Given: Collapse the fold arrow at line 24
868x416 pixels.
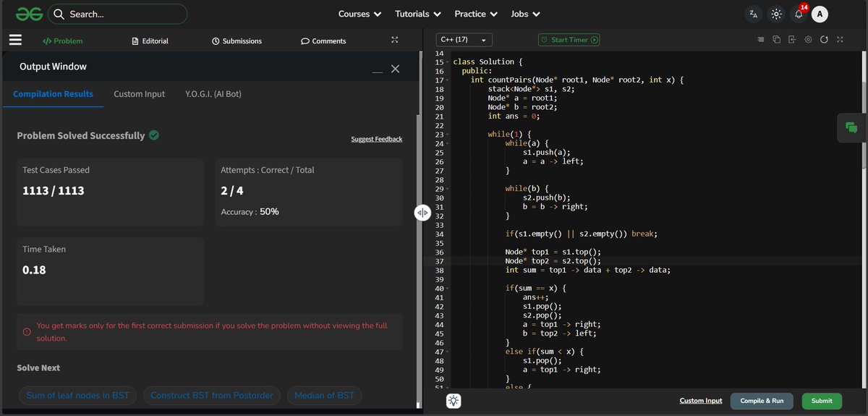Looking at the screenshot, I should pos(447,143).
